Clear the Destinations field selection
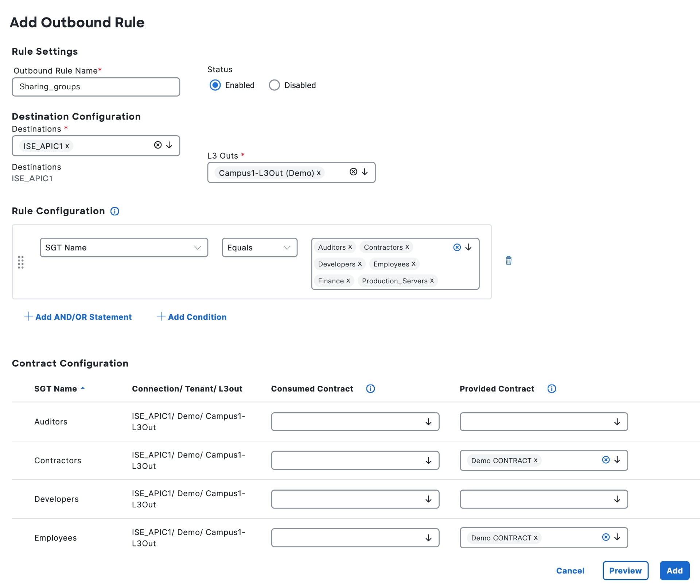The height and width of the screenshot is (588, 700). 158,145
